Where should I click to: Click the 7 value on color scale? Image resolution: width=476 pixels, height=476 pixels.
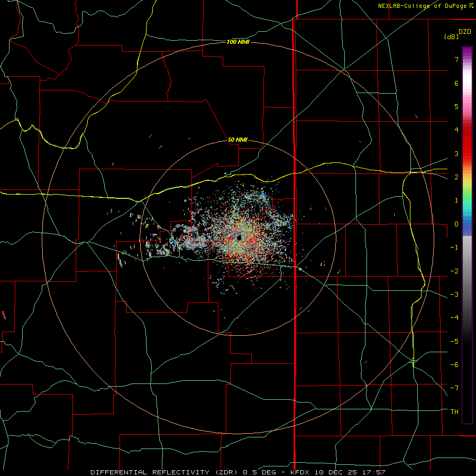click(456, 59)
